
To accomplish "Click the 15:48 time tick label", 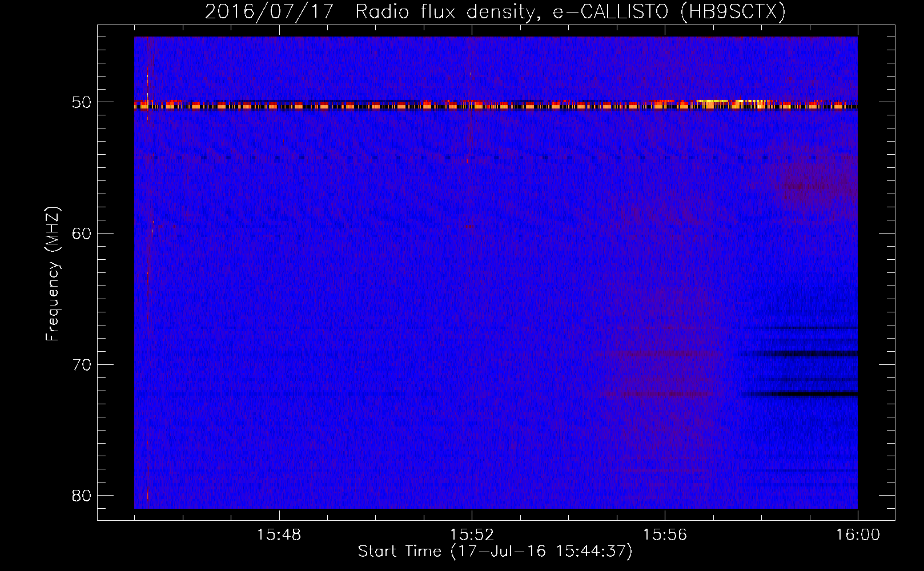I will (279, 535).
